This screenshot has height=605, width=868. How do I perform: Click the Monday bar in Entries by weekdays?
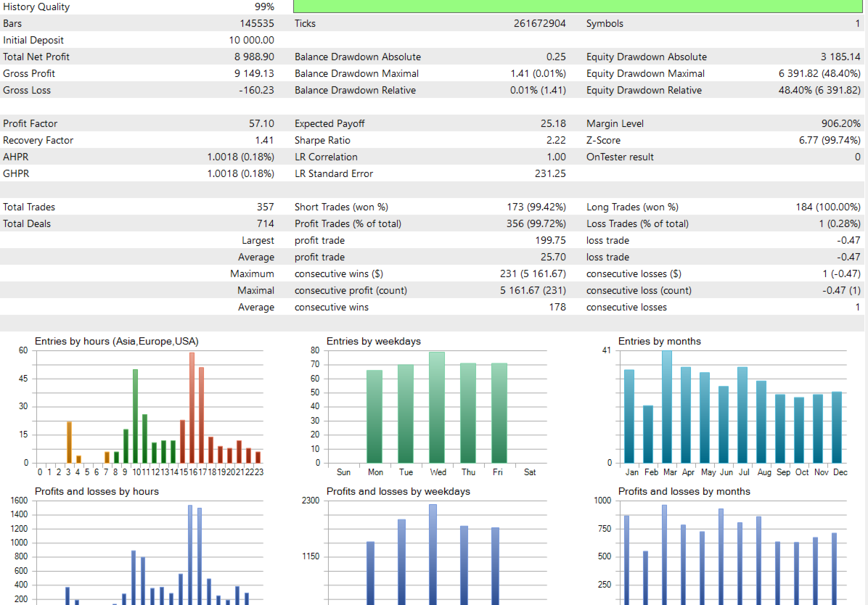(374, 416)
